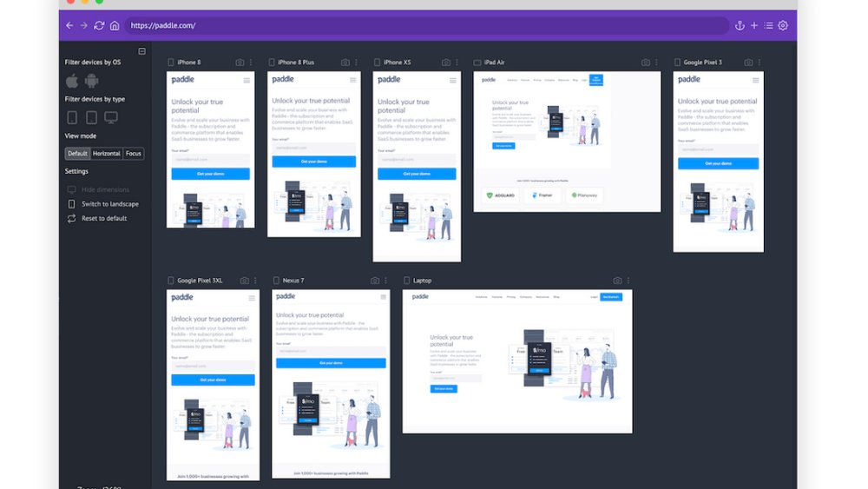Click the Nexus 7 device icon

pyautogui.click(x=276, y=281)
